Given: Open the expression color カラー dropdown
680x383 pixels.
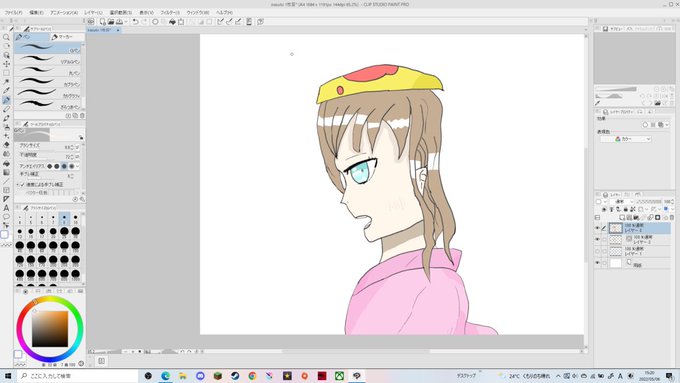Looking at the screenshot, I should tap(626, 139).
